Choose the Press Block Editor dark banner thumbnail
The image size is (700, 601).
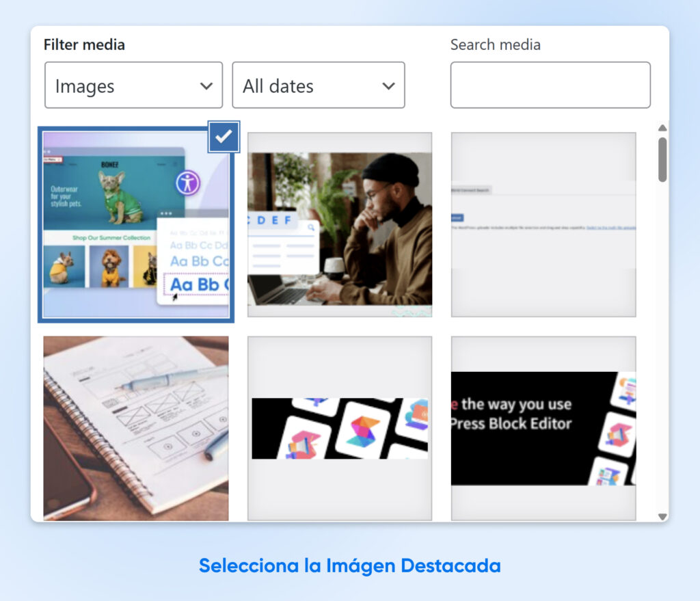tap(543, 427)
